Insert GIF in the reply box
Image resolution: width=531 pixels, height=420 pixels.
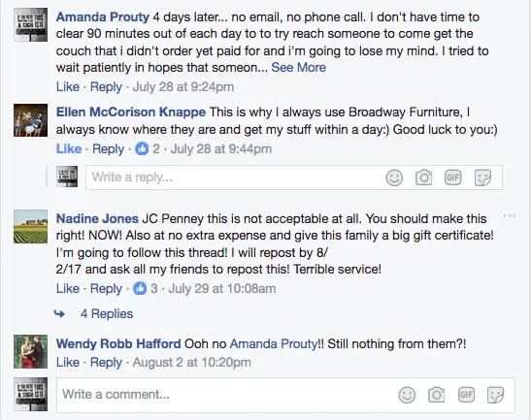click(452, 178)
